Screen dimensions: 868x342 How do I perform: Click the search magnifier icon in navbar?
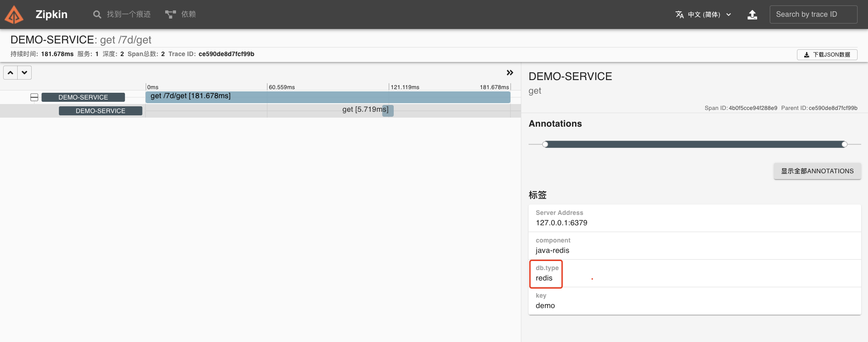click(x=97, y=14)
